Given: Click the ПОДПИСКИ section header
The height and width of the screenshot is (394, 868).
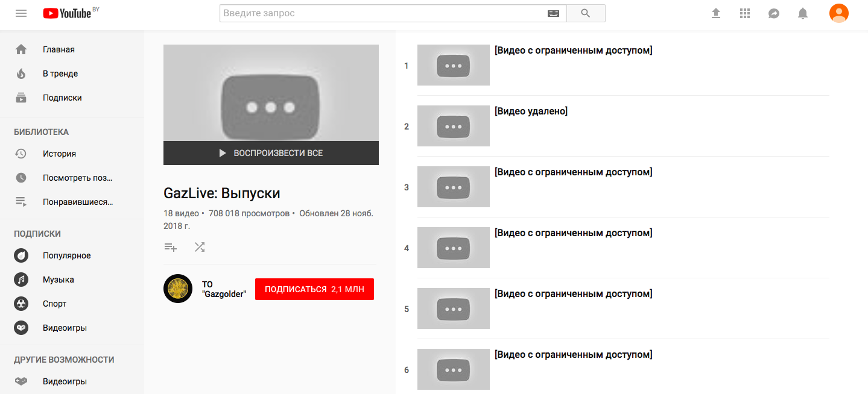Looking at the screenshot, I should tap(37, 234).
